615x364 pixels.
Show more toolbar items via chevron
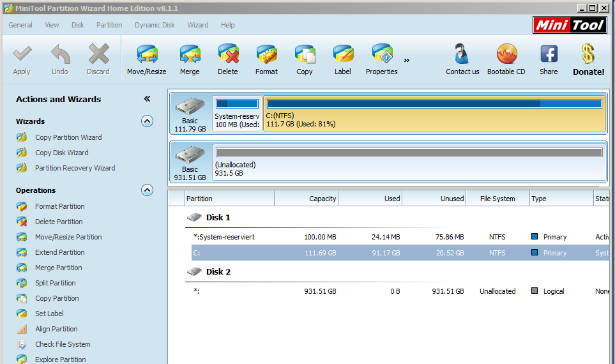click(x=407, y=60)
